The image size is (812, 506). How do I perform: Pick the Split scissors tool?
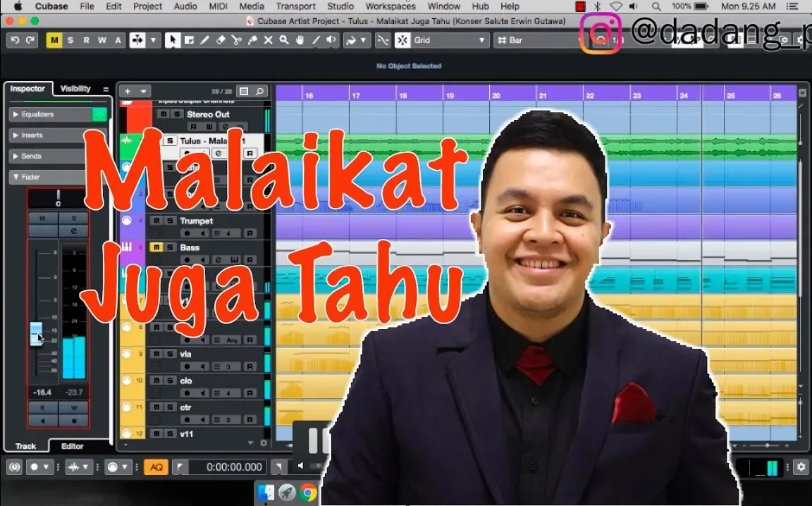236,40
